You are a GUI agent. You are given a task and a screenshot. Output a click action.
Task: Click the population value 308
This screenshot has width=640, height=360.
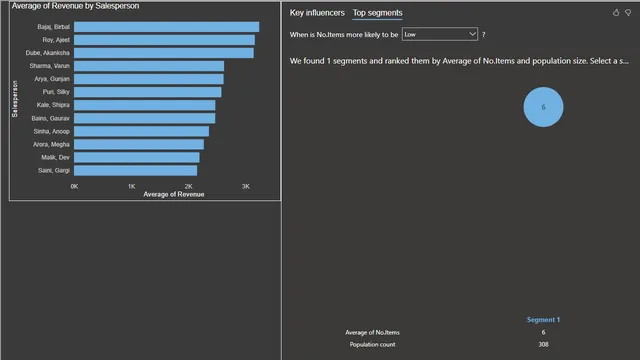point(543,344)
